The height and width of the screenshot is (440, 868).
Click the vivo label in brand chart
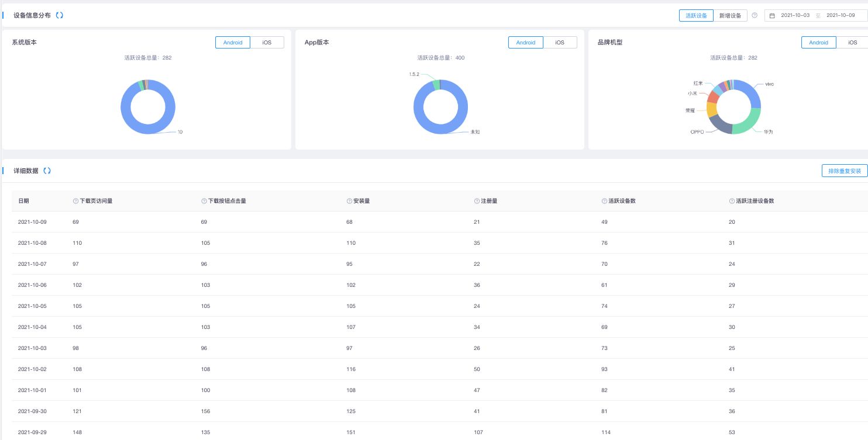(x=769, y=84)
